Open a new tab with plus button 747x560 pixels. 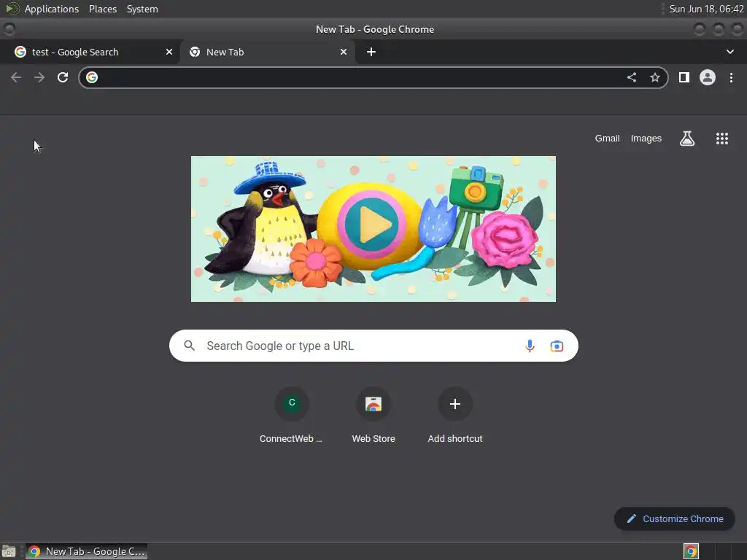click(x=371, y=52)
